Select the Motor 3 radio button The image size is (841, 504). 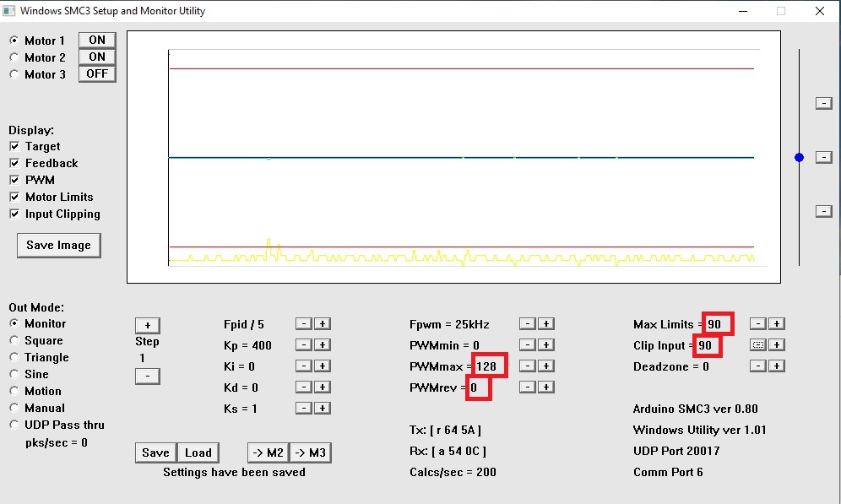[x=14, y=74]
